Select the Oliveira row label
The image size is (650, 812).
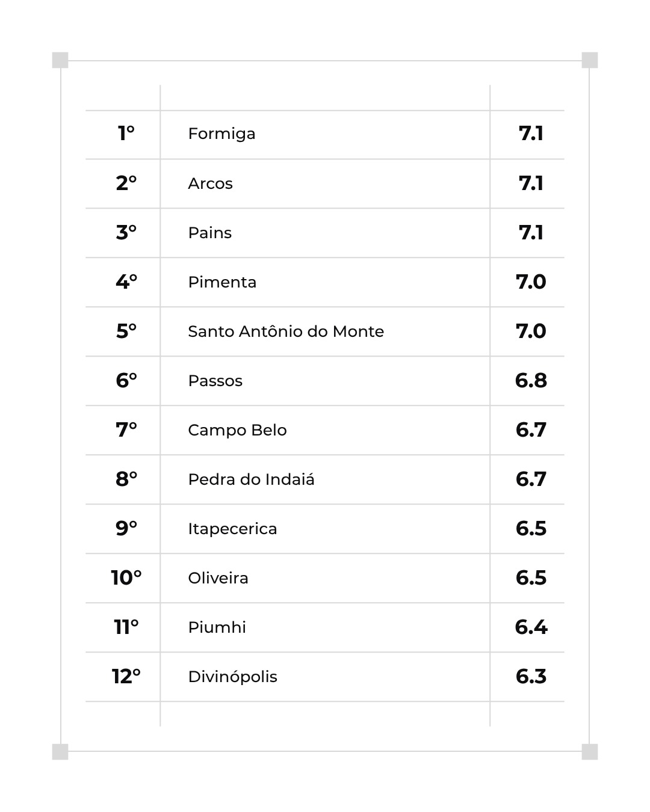[218, 578]
